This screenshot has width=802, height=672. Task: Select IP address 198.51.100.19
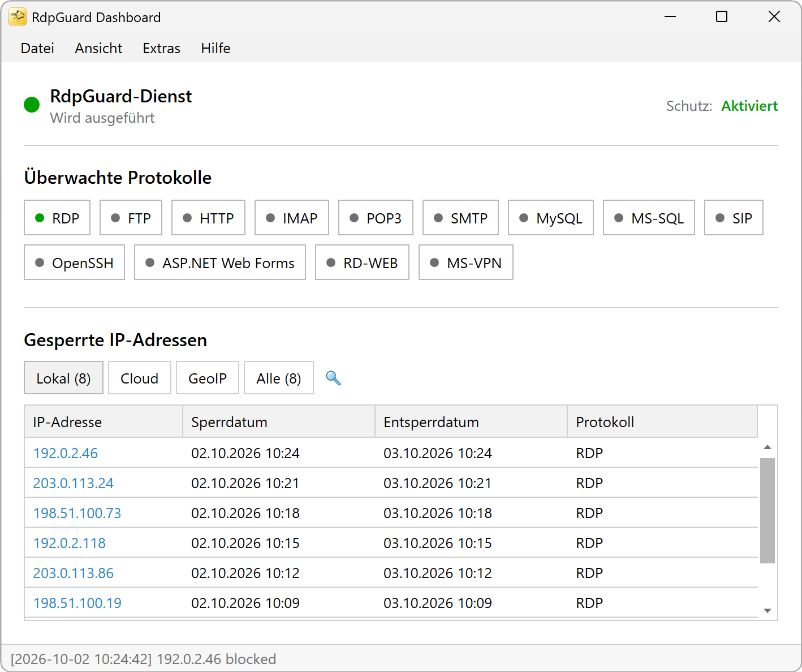(x=77, y=603)
